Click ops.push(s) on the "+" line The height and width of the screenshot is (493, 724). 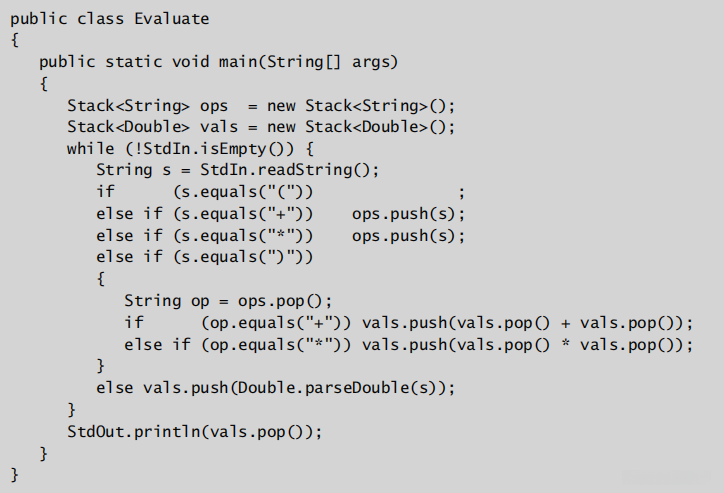coord(409,214)
